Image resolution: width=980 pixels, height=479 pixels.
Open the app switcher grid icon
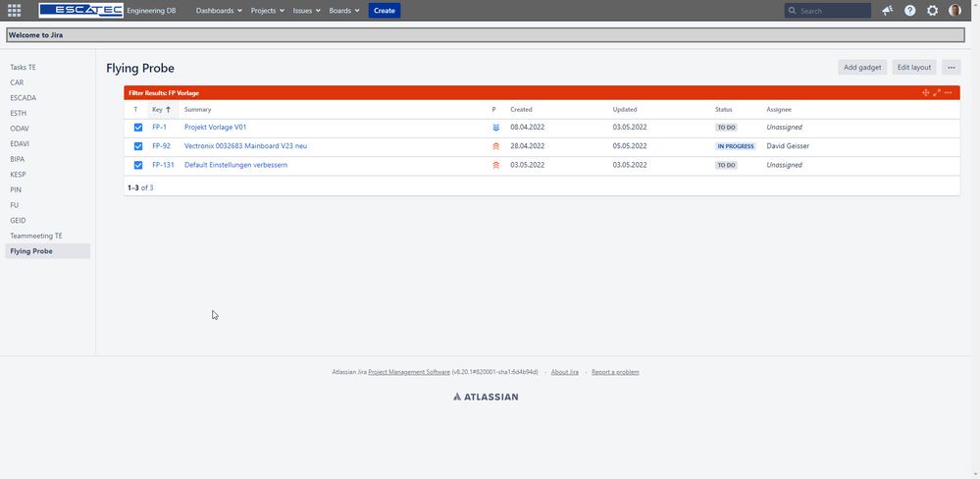tap(14, 10)
